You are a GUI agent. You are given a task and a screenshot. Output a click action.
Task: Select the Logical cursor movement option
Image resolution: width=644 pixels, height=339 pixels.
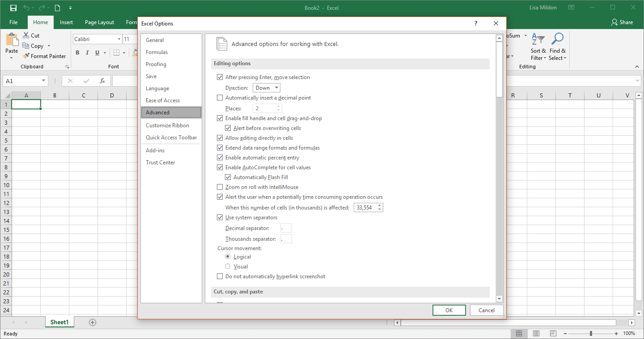tap(228, 257)
